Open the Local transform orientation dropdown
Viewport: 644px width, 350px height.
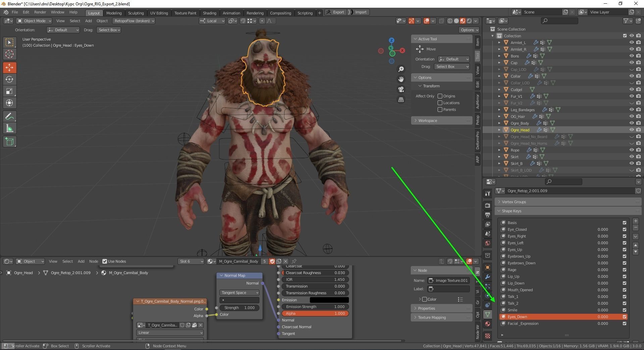pyautogui.click(x=212, y=21)
